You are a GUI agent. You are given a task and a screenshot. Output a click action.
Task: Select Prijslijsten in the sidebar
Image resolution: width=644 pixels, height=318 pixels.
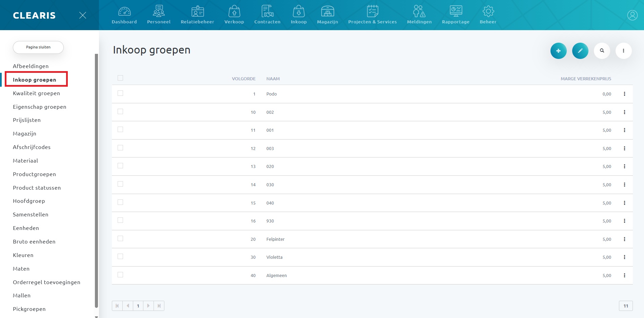27,120
